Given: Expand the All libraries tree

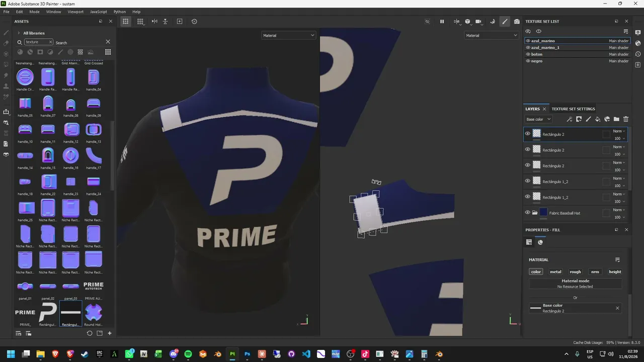Looking at the screenshot, I should coord(19,33).
